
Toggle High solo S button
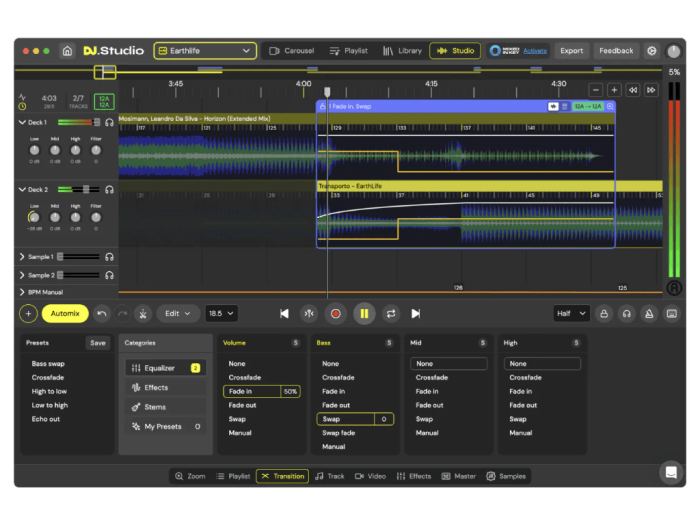click(x=576, y=343)
